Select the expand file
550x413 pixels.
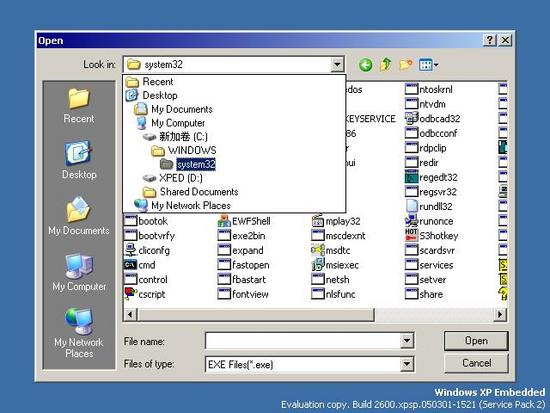pyautogui.click(x=241, y=250)
